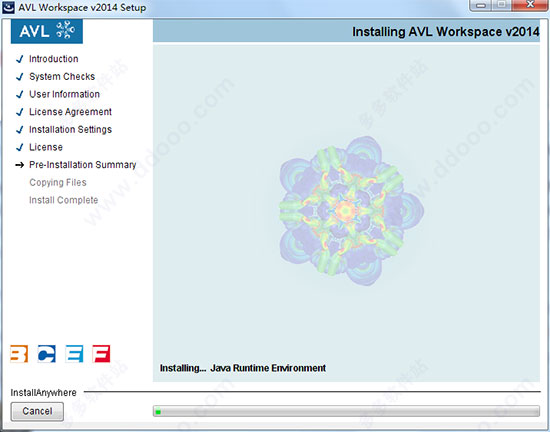Select the Introduction step
550x432 pixels.
53,59
